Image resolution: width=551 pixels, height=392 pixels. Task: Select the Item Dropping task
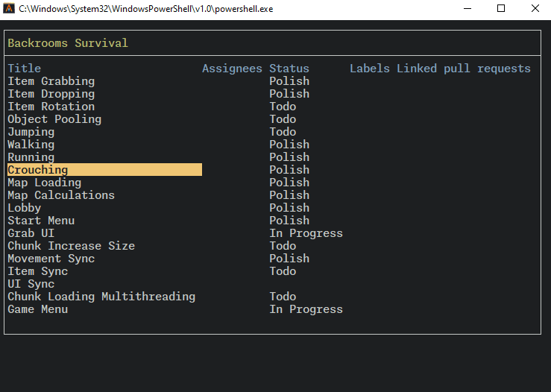coord(51,94)
